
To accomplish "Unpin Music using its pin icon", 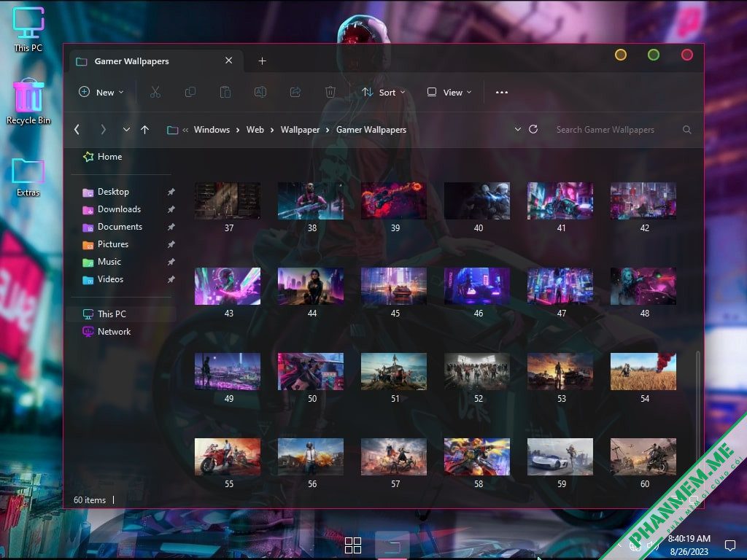I will (171, 262).
